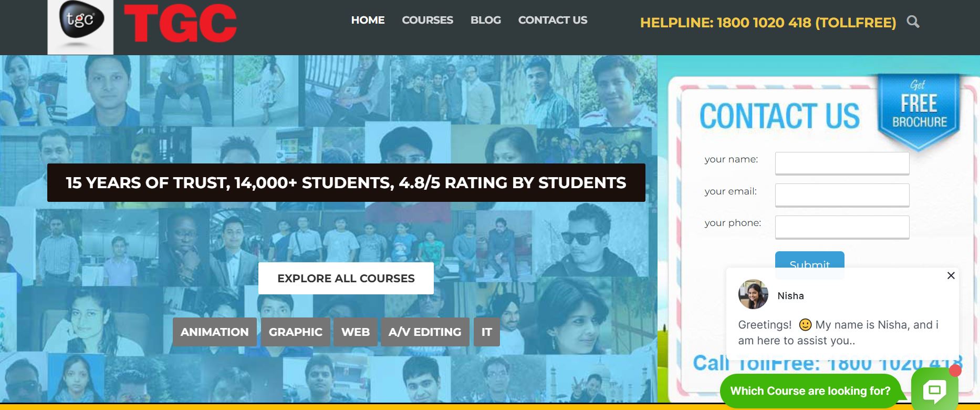Select the GRAPHIC course category
Viewport: 980px width, 410px height.
click(x=296, y=332)
